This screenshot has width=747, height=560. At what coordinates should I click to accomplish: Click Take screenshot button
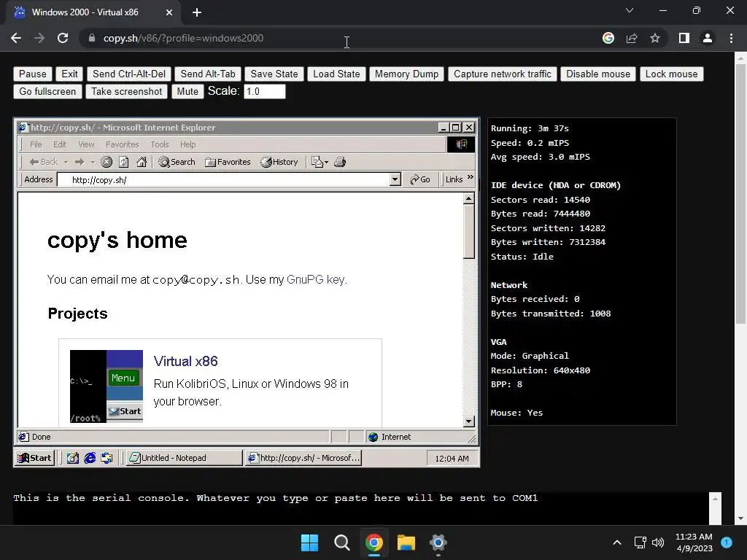(x=127, y=91)
